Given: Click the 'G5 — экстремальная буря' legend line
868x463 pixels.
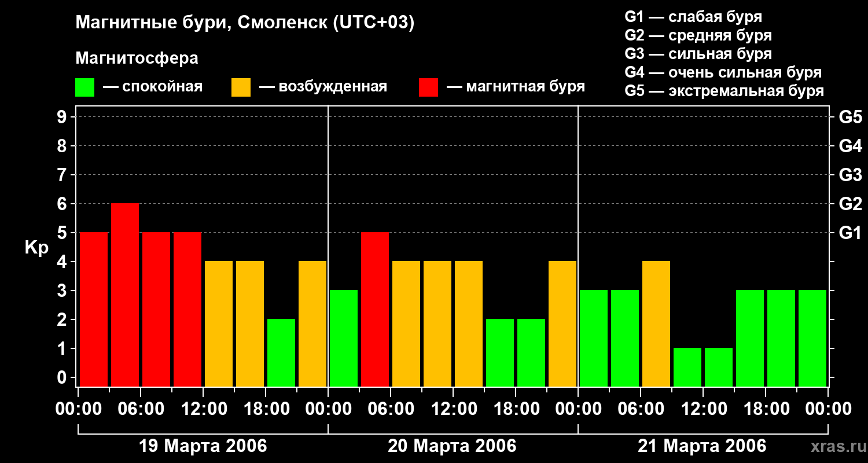Looking at the screenshot, I should coord(724,91).
